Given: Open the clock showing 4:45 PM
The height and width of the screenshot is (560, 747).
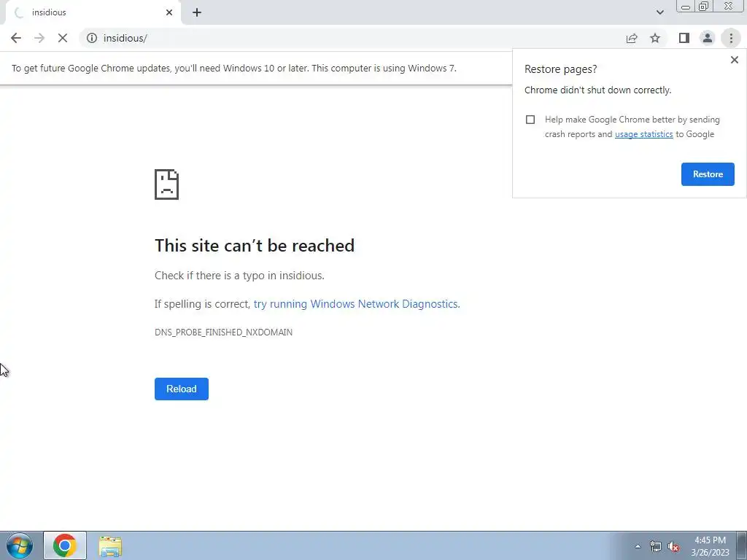Looking at the screenshot, I should [710, 546].
